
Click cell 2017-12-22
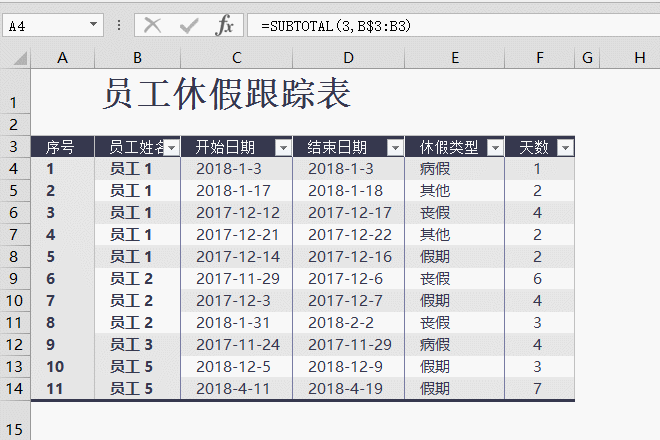coord(349,235)
